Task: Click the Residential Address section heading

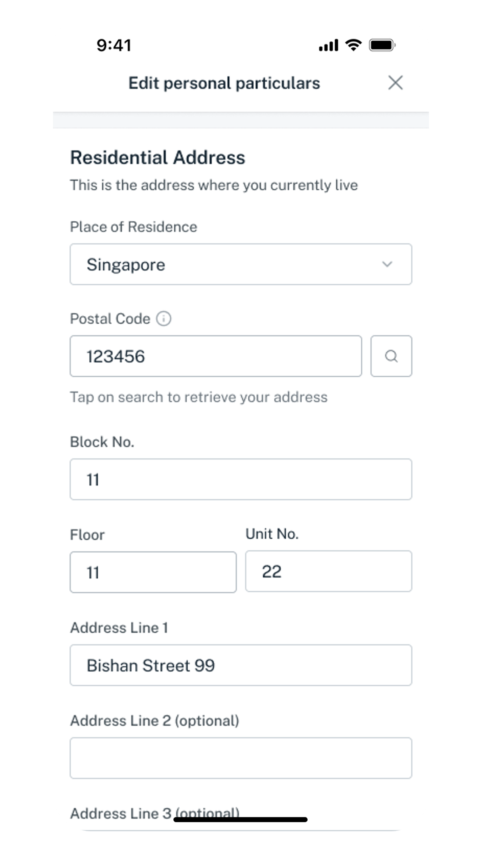Action: tap(158, 157)
